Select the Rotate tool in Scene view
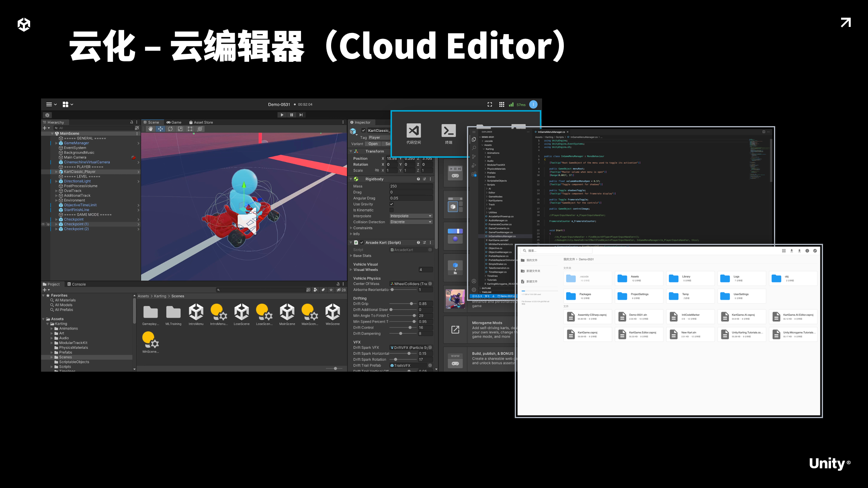 click(x=170, y=129)
